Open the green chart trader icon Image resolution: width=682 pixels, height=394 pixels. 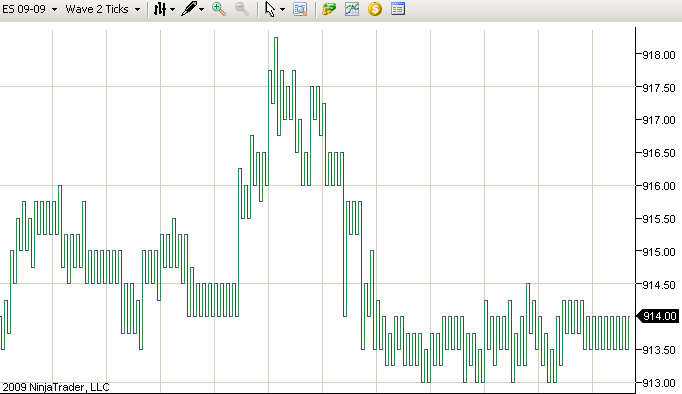[329, 9]
